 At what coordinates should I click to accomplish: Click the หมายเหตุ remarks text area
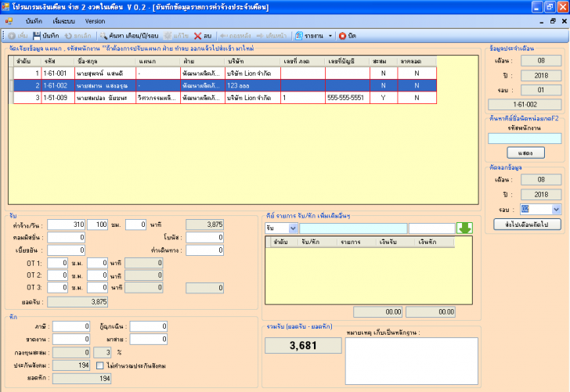point(412,361)
